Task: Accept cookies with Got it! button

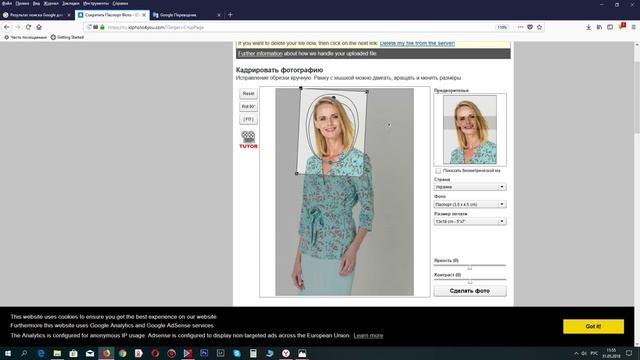Action: tap(593, 326)
